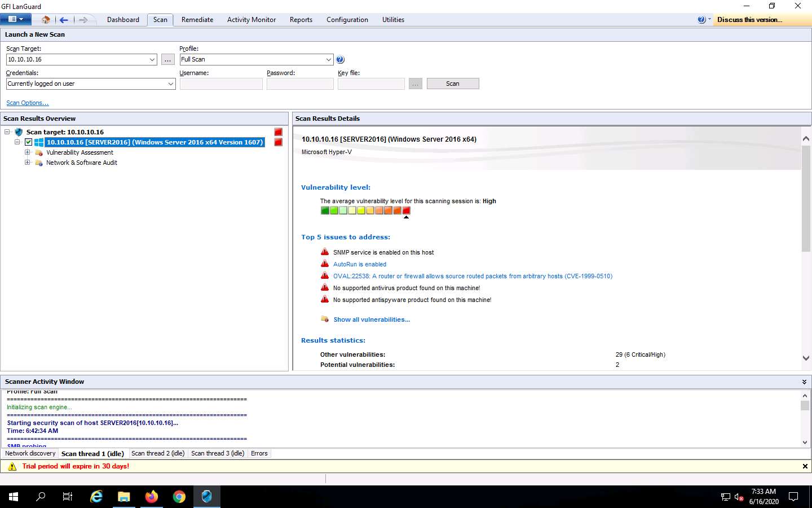Viewport: 812px width, 508px height.
Task: Go to the Reports tab
Action: click(x=301, y=20)
